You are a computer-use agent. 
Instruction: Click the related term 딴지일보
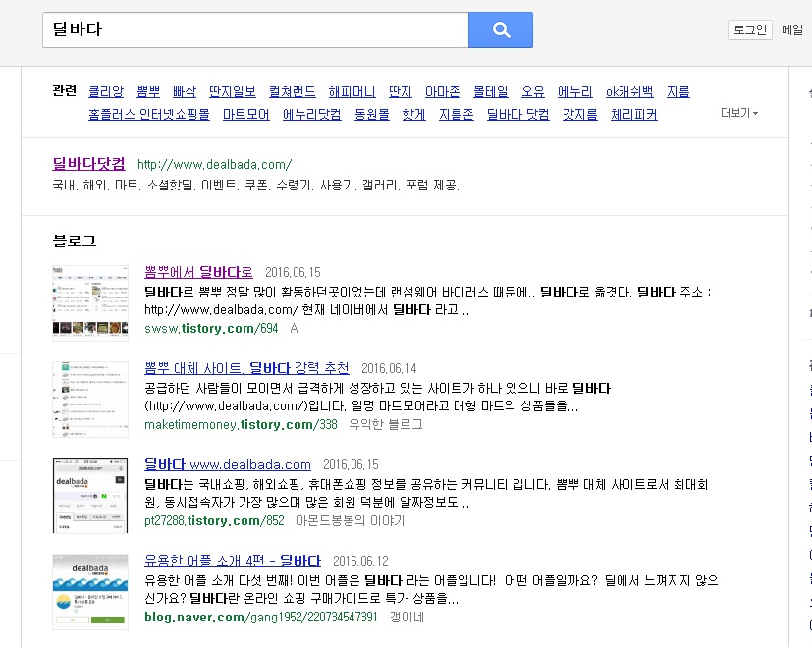232,91
